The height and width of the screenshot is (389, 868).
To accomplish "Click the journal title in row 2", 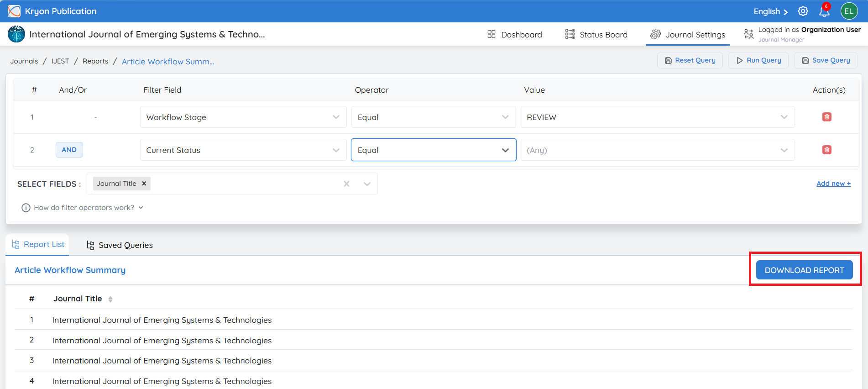I will 162,341.
